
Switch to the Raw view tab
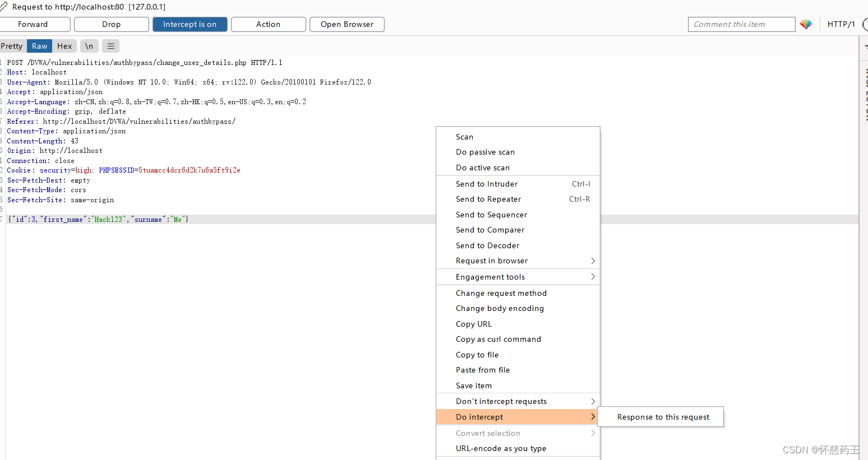tap(39, 46)
